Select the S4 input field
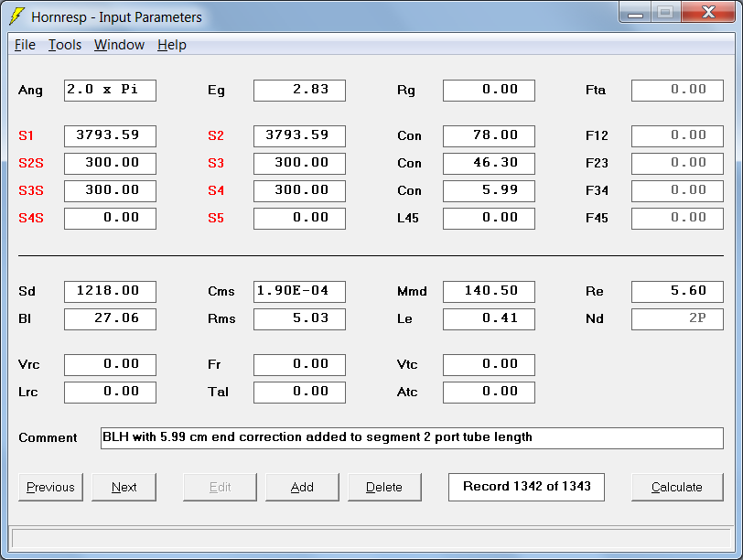The height and width of the screenshot is (560, 743). coord(299,191)
